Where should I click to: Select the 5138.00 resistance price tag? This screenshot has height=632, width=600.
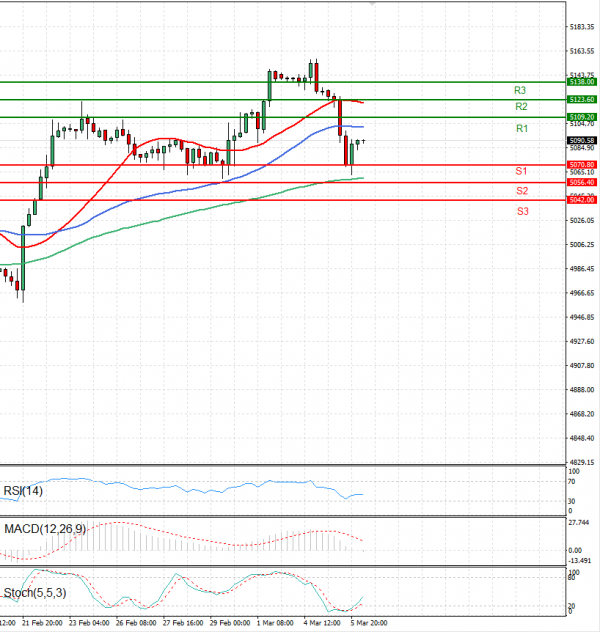(x=582, y=82)
